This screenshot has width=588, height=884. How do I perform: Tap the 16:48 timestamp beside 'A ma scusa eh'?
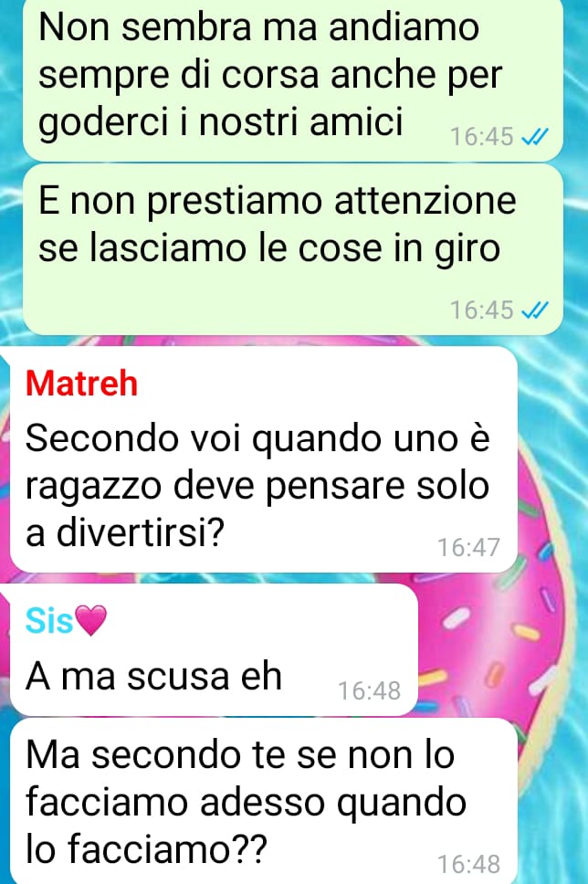369,690
